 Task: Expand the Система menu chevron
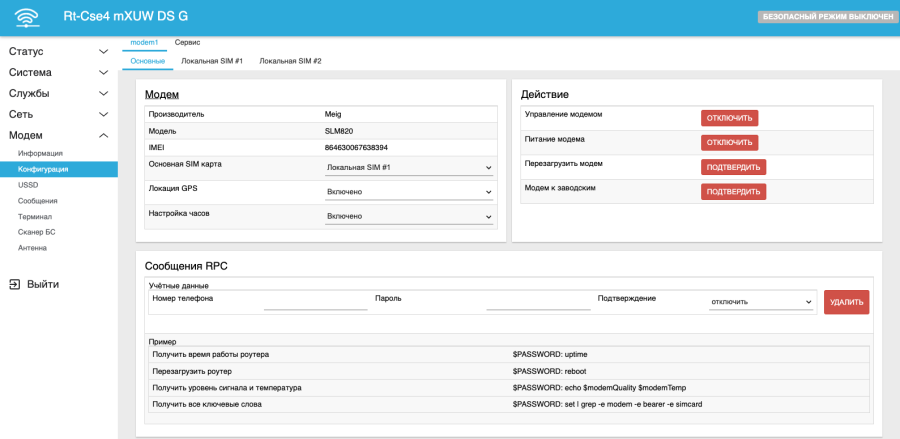click(x=103, y=72)
